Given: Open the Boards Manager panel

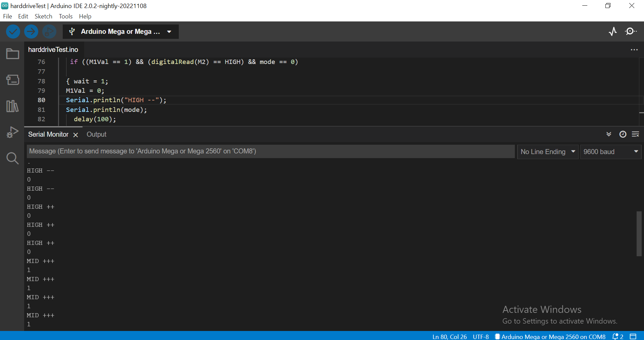Looking at the screenshot, I should point(12,80).
